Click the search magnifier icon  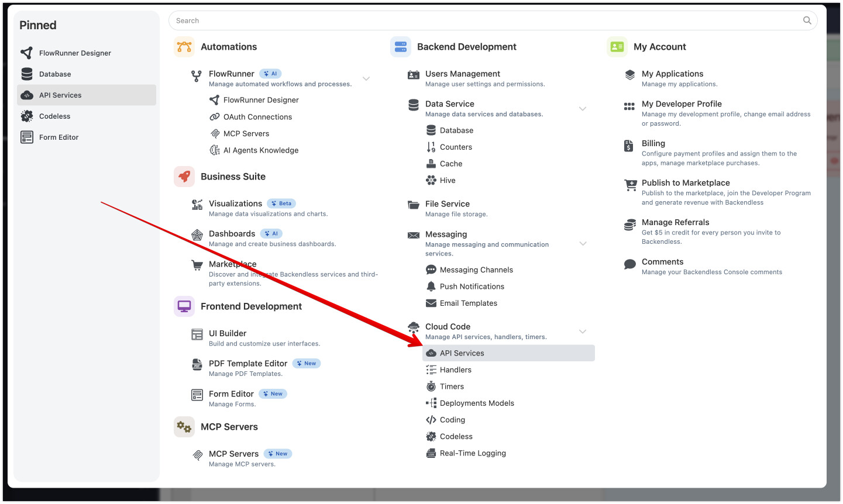(807, 20)
